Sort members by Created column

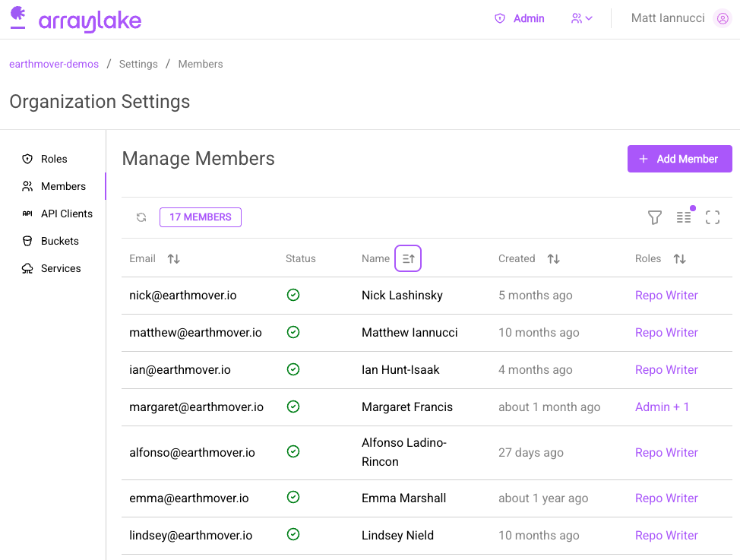coord(554,258)
